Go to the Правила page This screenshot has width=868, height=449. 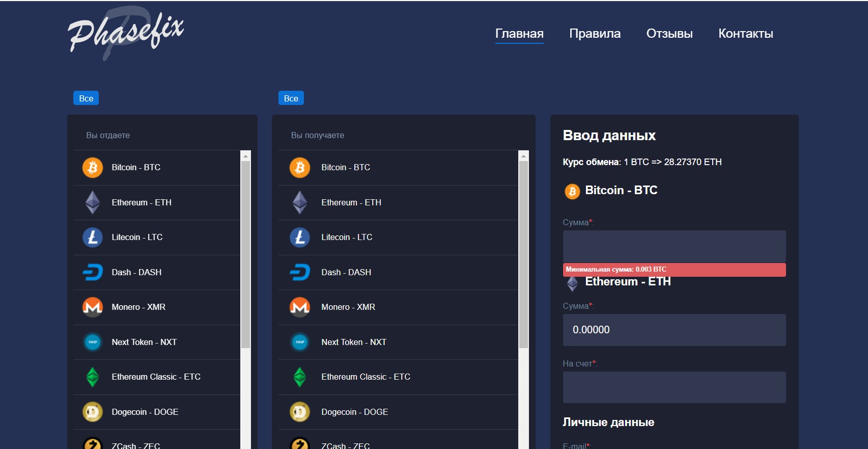595,34
